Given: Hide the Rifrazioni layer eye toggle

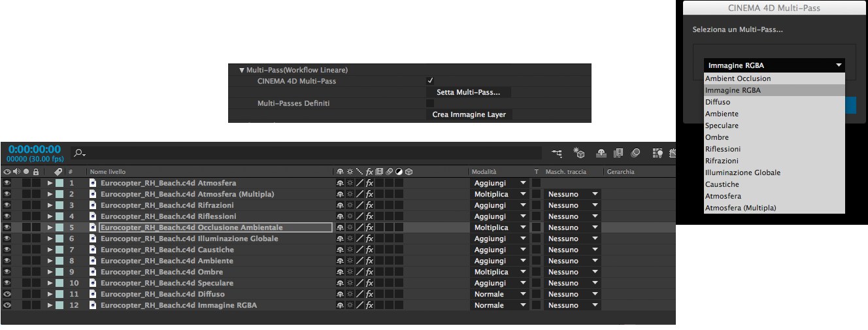Looking at the screenshot, I should 7,205.
